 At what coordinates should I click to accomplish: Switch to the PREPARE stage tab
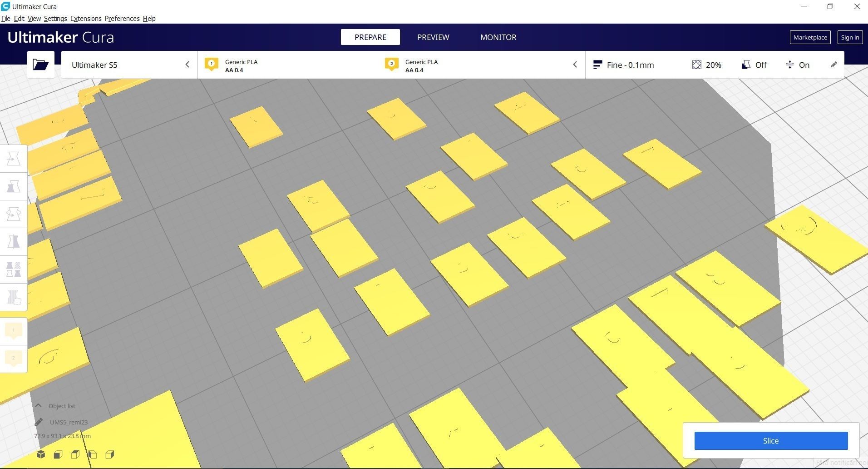pyautogui.click(x=370, y=37)
